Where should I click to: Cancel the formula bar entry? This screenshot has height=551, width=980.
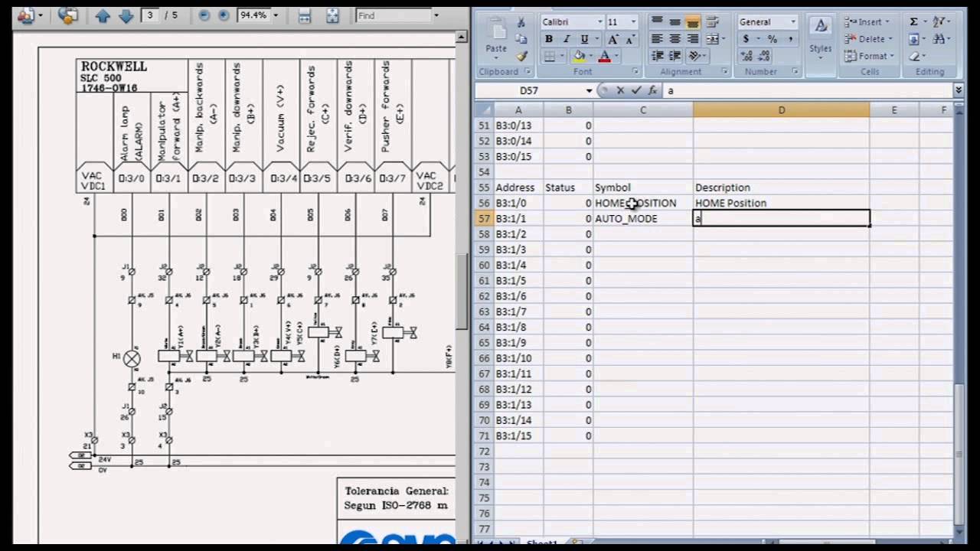tap(620, 90)
